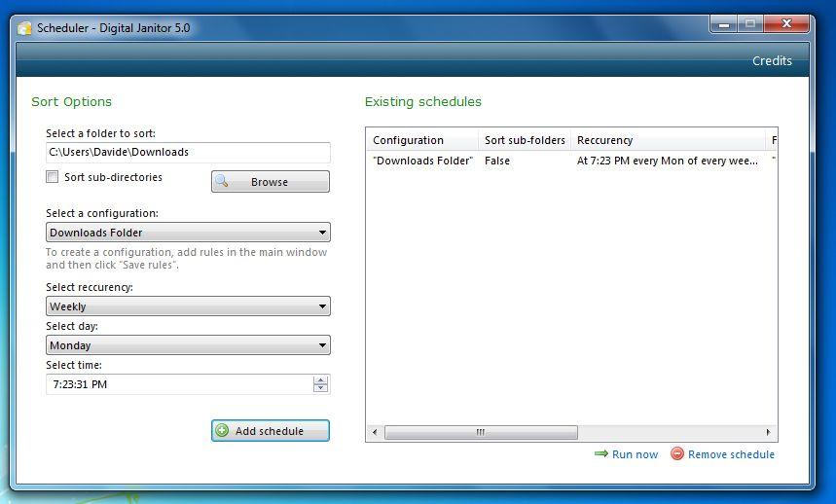Click the horizontal scrollbar thumb in schedules list

(x=481, y=432)
